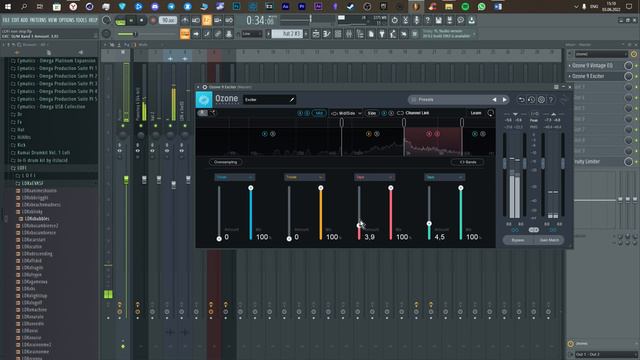Click band 3 red Amount slider handle
640x360 pixels.
pos(359,225)
